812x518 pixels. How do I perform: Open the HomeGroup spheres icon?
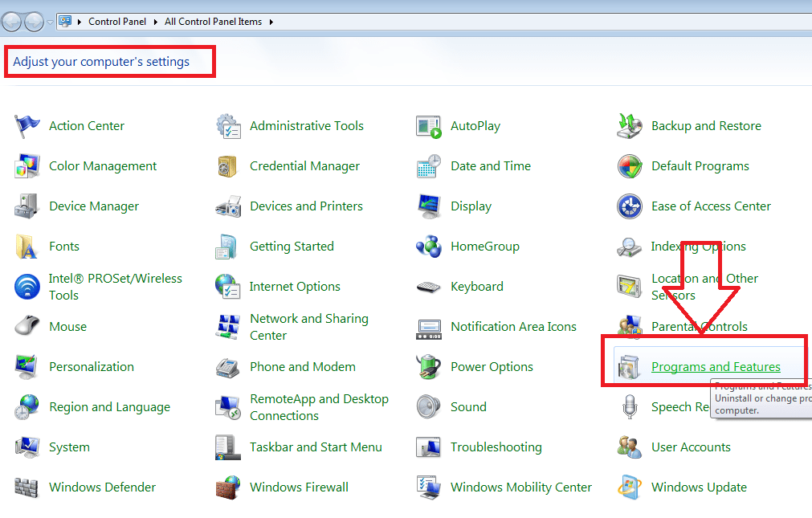(429, 247)
